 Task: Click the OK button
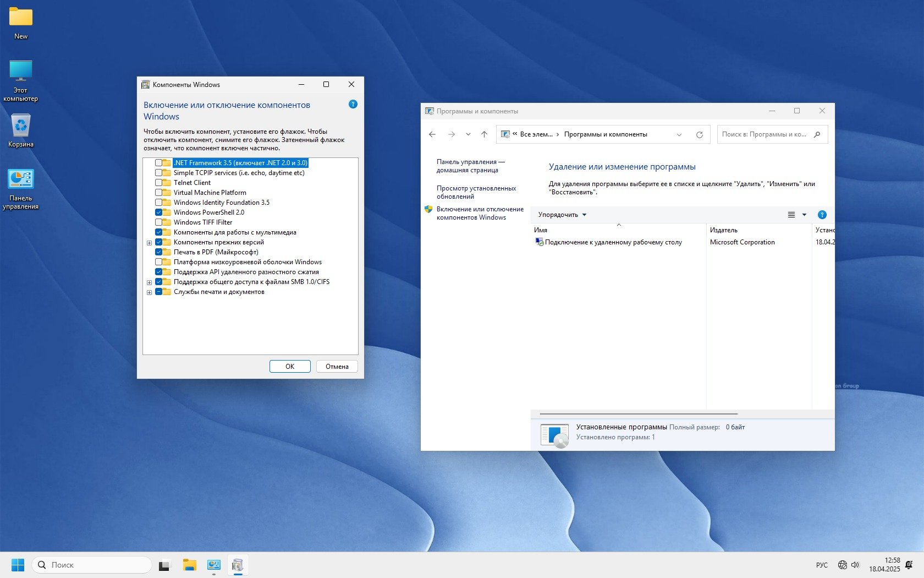click(x=290, y=367)
